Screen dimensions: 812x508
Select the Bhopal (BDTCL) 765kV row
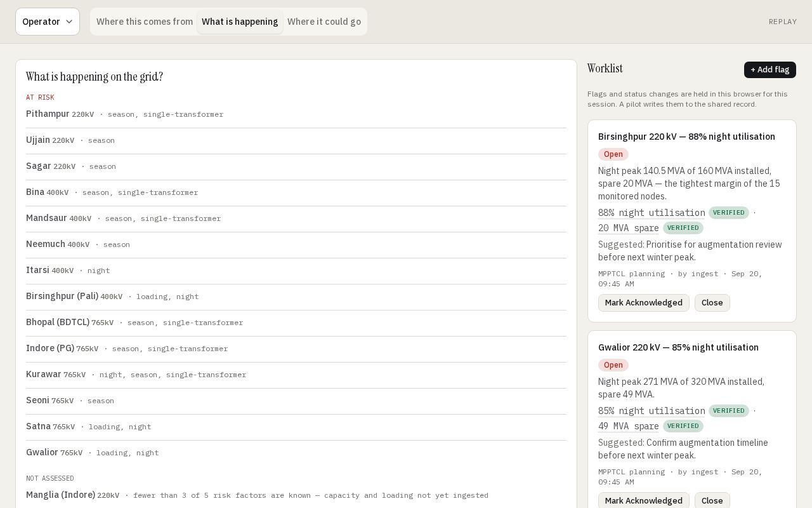296,323
